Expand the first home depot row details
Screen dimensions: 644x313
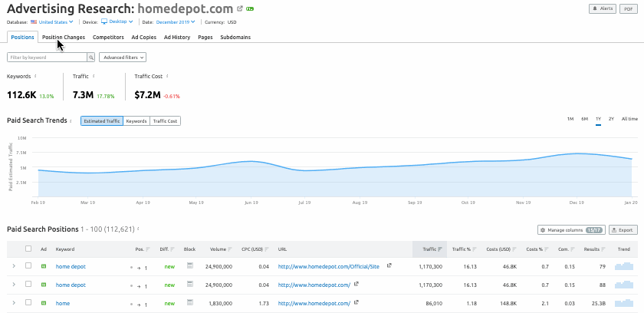(x=13, y=265)
